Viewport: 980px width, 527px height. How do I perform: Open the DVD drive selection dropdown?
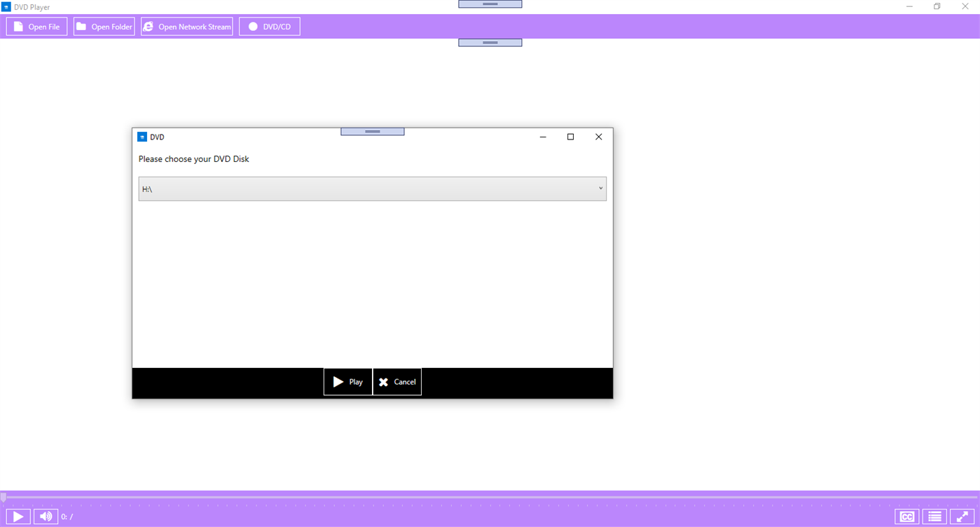point(372,189)
